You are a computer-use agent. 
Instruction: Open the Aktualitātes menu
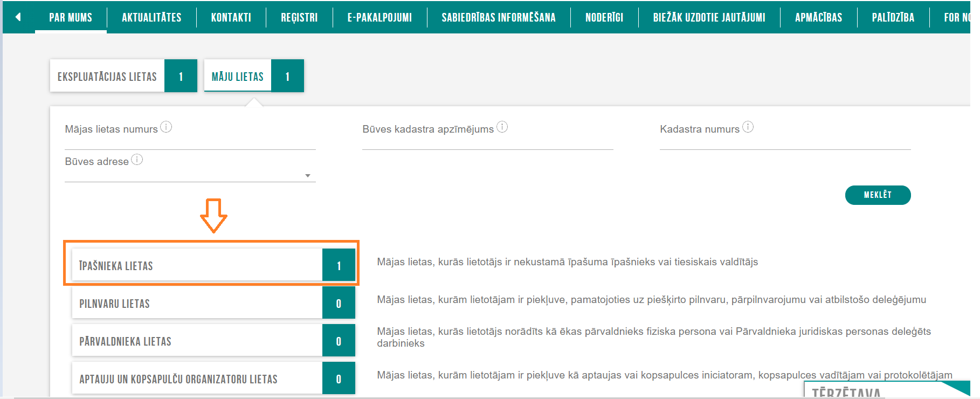[x=151, y=17]
